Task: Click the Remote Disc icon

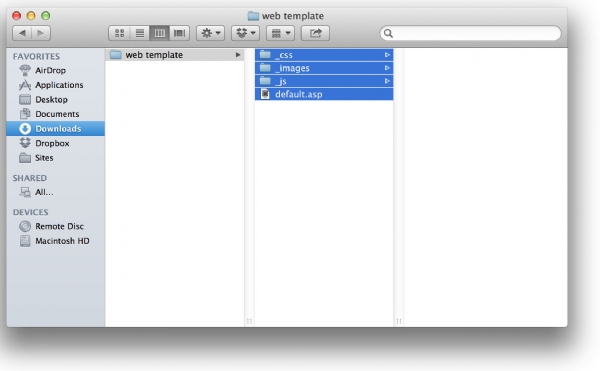Action: click(x=25, y=226)
